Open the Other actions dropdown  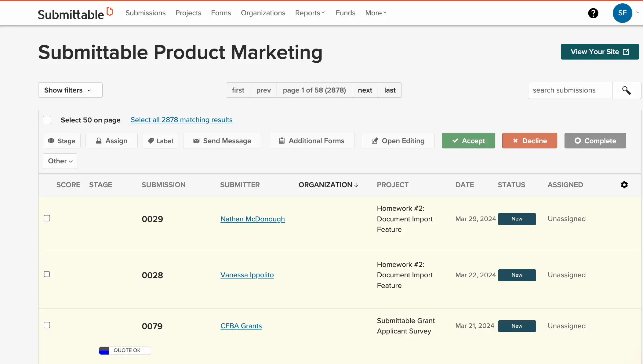coord(60,161)
